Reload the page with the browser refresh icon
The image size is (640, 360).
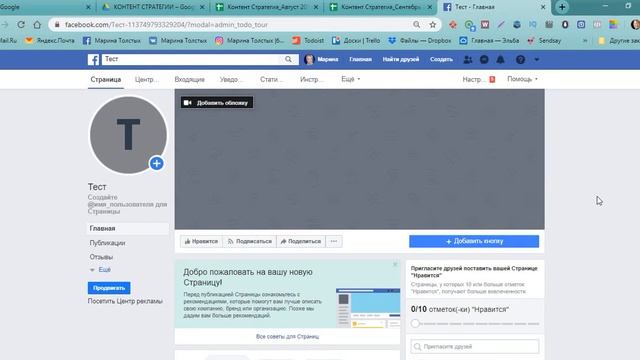[21, 24]
